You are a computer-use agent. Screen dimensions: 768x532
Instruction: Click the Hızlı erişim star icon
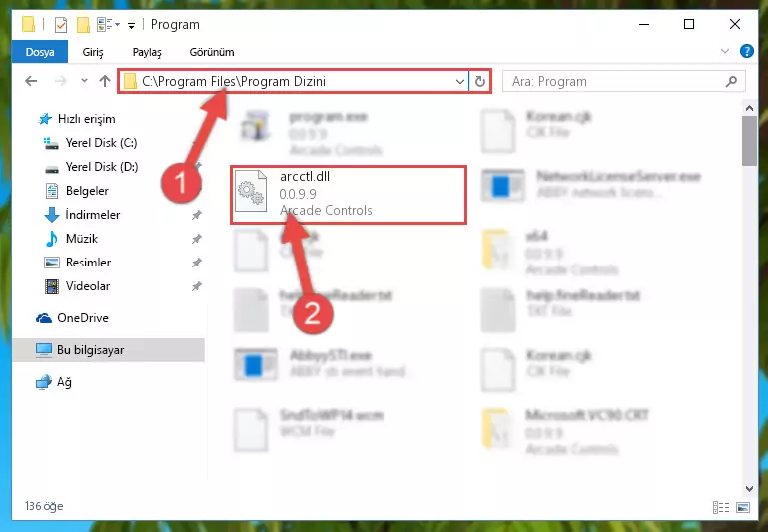[45, 119]
